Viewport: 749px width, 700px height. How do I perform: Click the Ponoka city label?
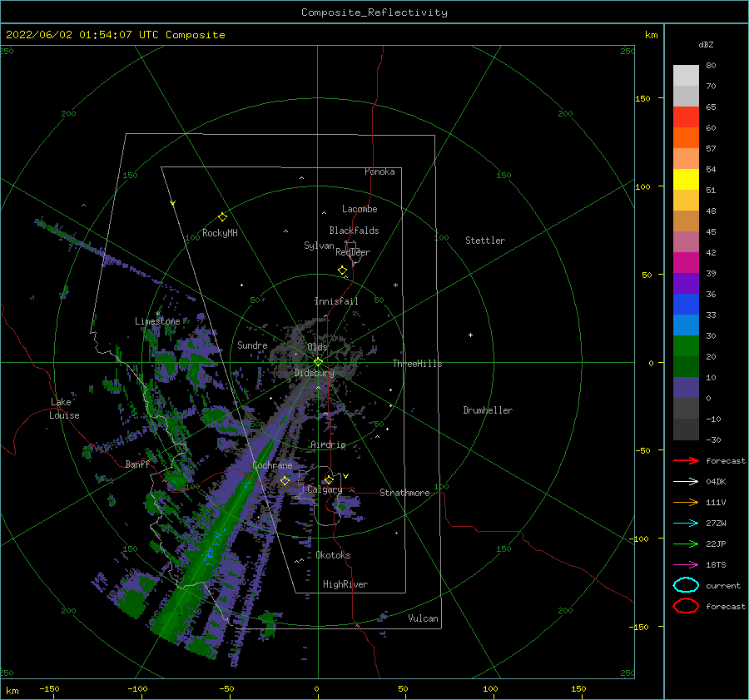click(379, 171)
